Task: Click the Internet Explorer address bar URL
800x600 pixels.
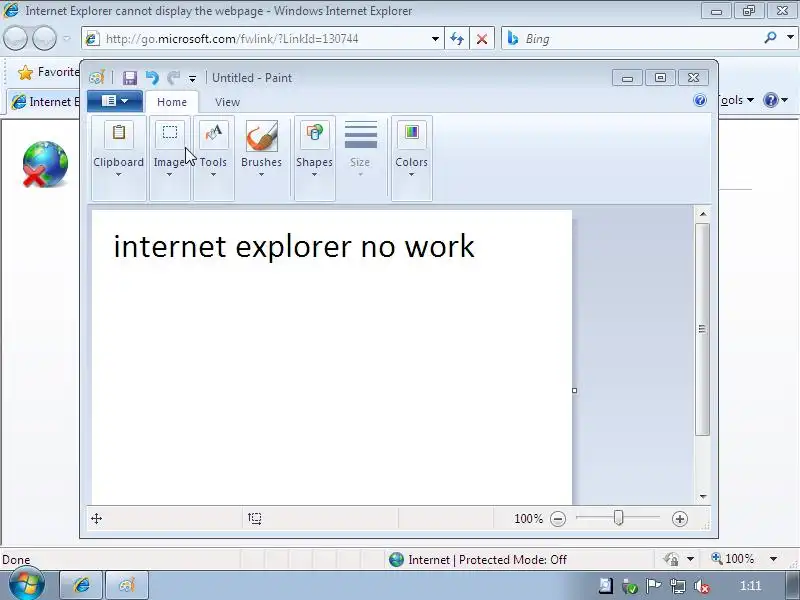Action: pos(232,39)
